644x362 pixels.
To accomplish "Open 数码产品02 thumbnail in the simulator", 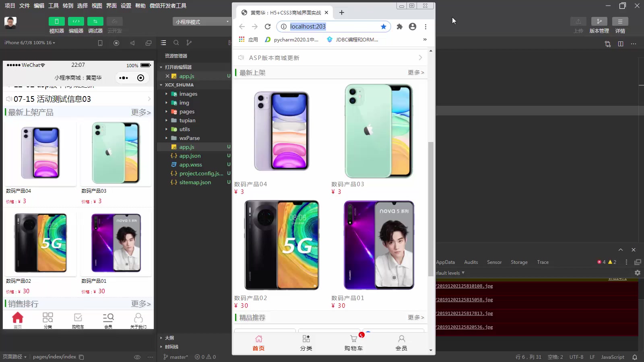I will (41, 243).
